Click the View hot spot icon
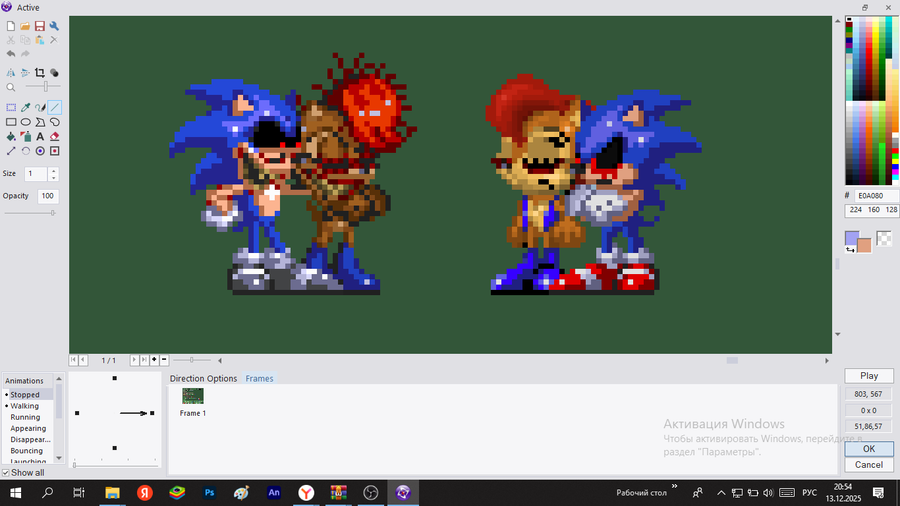This screenshot has width=900, height=506. point(40,151)
